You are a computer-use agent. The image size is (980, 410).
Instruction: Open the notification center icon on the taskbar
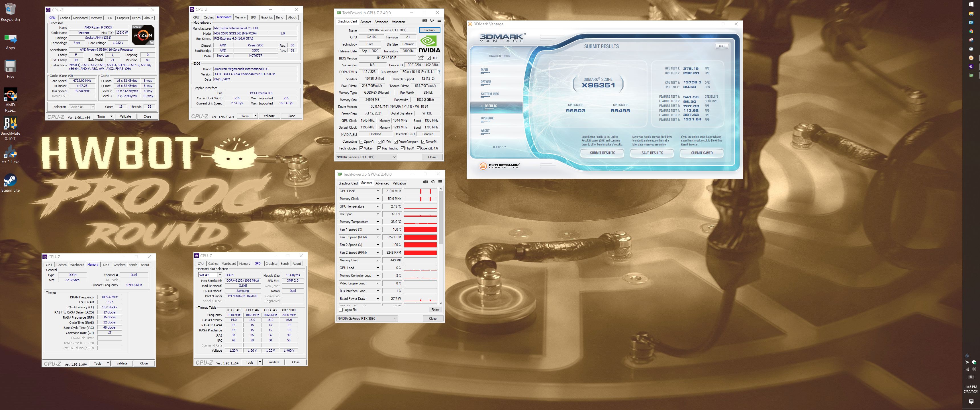971,402
